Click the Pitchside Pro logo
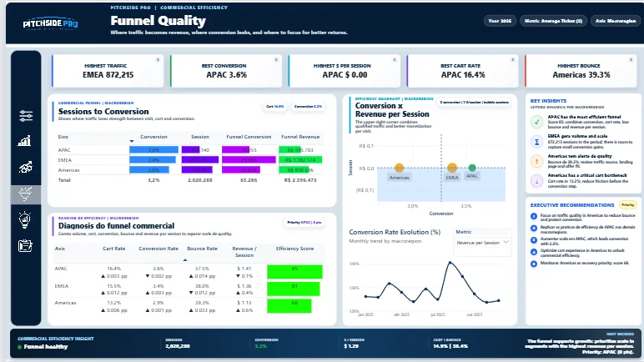The width and height of the screenshot is (644, 362). (50, 24)
